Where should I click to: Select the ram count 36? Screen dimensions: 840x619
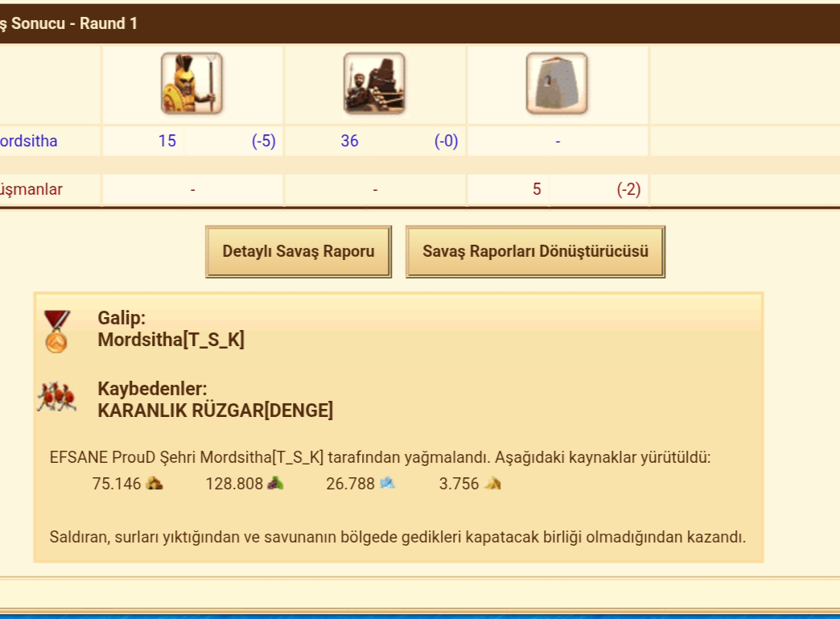[x=349, y=141]
